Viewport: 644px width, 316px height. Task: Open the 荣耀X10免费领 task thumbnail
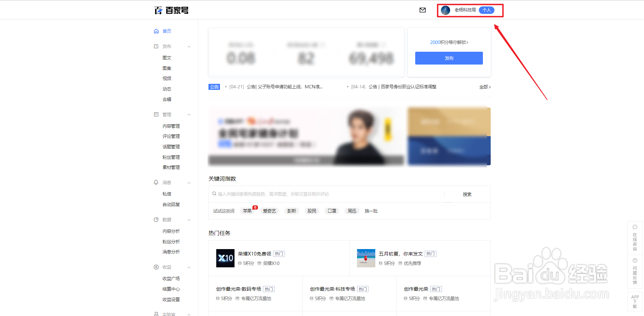tap(225, 258)
